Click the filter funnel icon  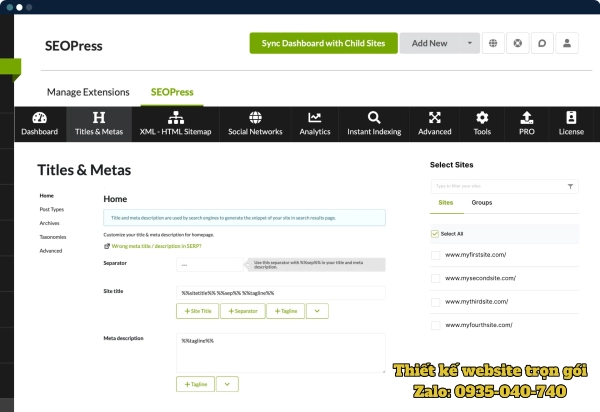click(x=570, y=186)
